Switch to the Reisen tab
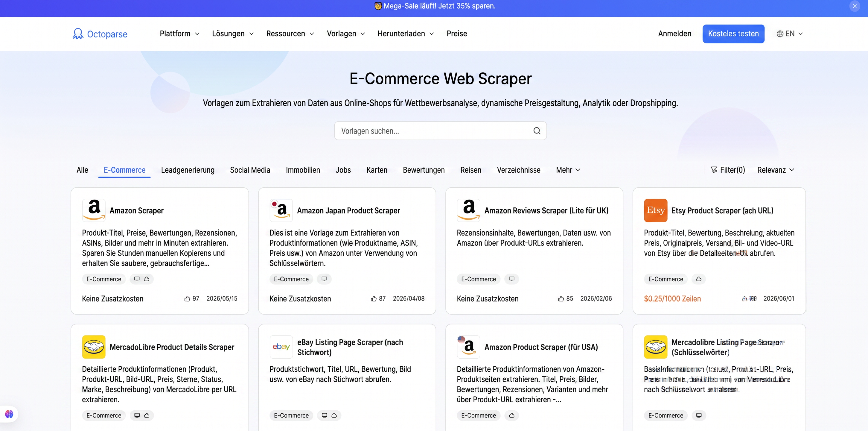 pyautogui.click(x=471, y=170)
